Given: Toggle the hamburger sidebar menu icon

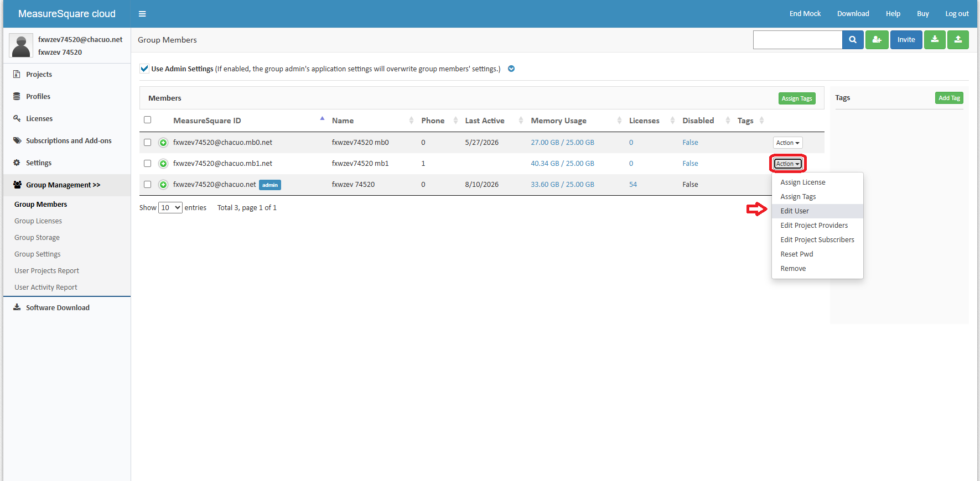Looking at the screenshot, I should [x=142, y=14].
